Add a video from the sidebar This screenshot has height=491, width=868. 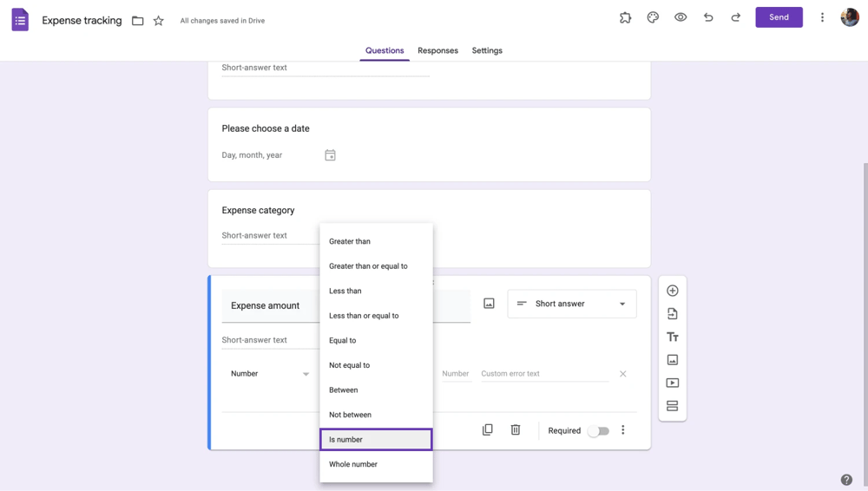672,383
